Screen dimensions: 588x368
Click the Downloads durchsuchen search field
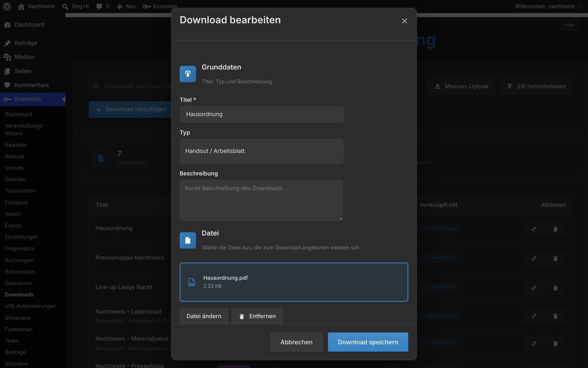point(130,86)
